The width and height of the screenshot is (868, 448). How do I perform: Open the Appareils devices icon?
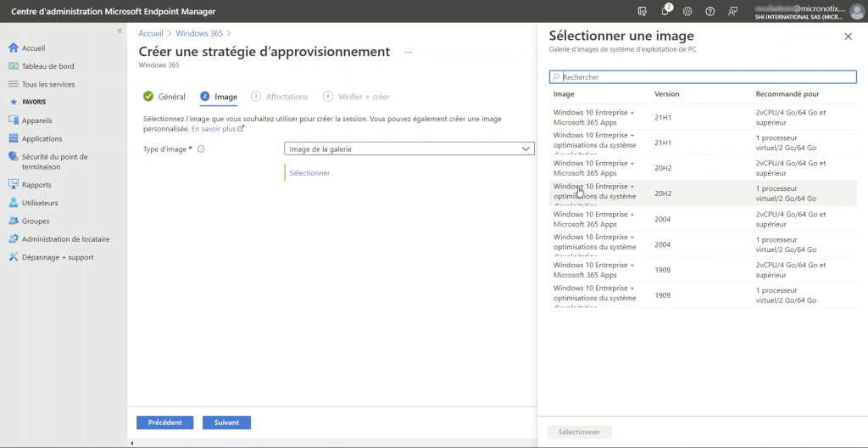14,120
